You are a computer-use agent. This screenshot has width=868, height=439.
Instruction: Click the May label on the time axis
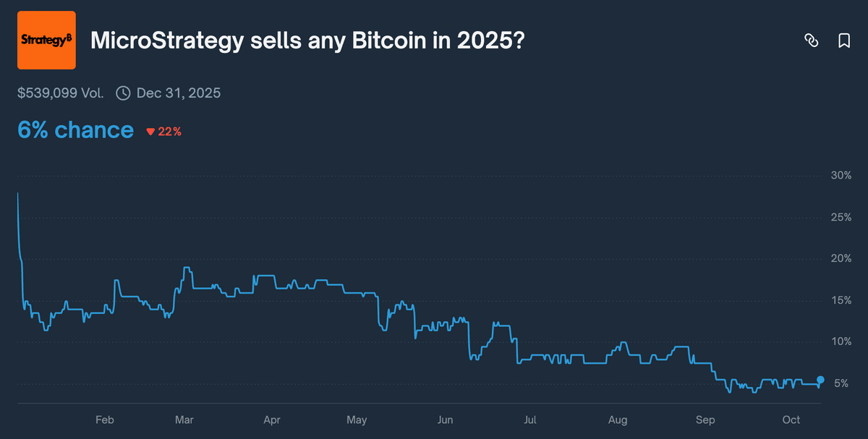(357, 419)
